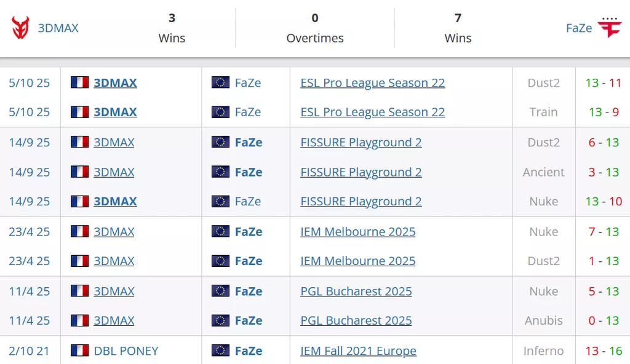Open ESL Pro League Season 22 Dust2 match

pyautogui.click(x=372, y=82)
